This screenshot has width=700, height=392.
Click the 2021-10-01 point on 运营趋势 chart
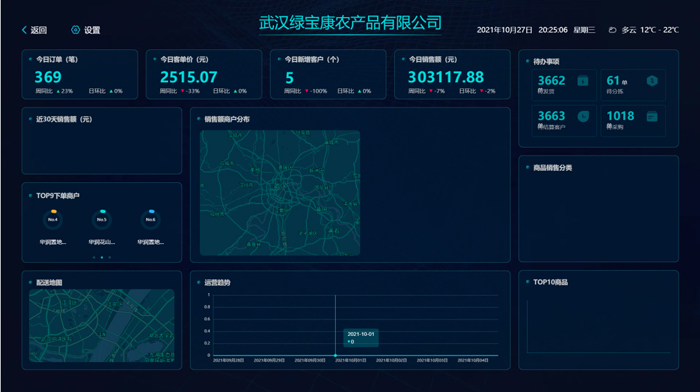335,355
